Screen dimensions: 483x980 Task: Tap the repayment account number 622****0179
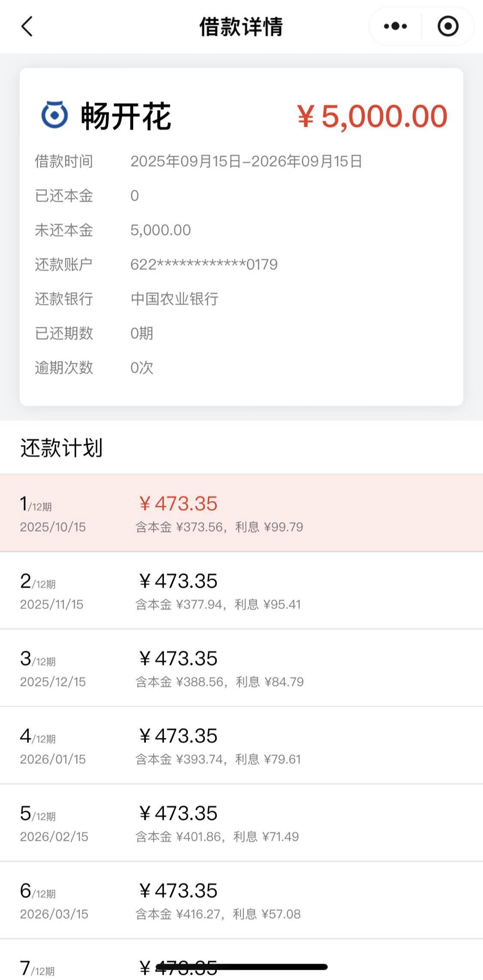point(204,264)
